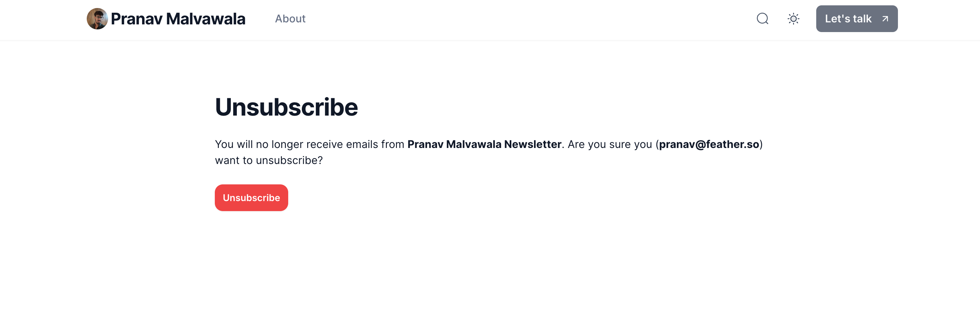
Task: Click the words "emails from" in the message
Action: [375, 144]
